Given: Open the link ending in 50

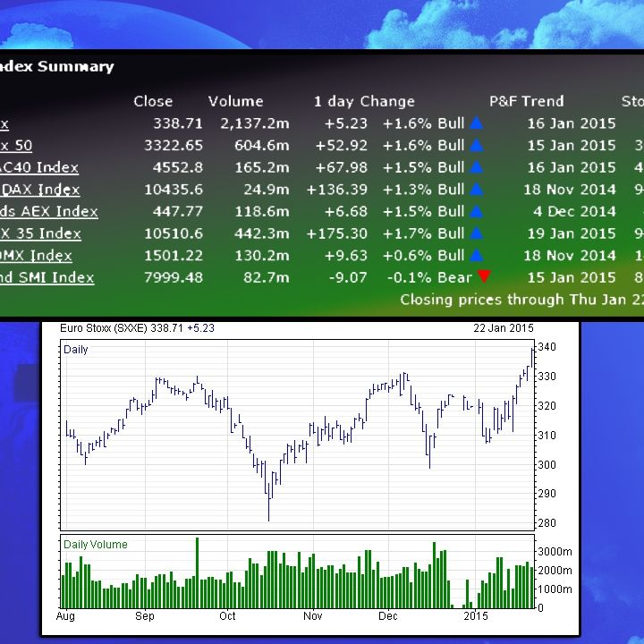Looking at the screenshot, I should tap(16, 146).
